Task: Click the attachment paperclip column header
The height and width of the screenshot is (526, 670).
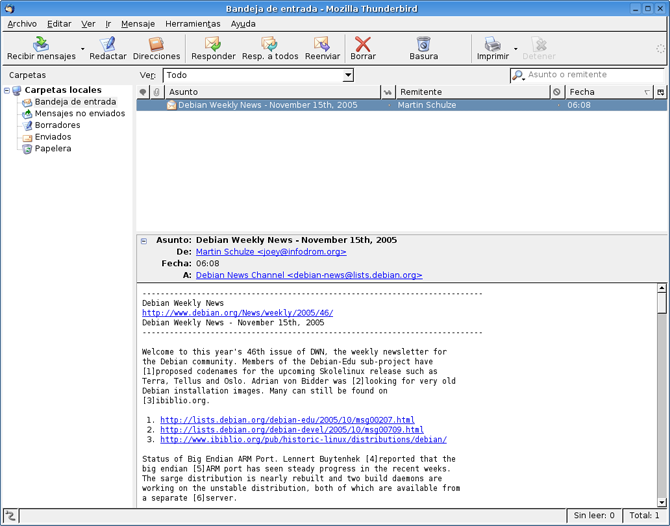Action: (156, 92)
